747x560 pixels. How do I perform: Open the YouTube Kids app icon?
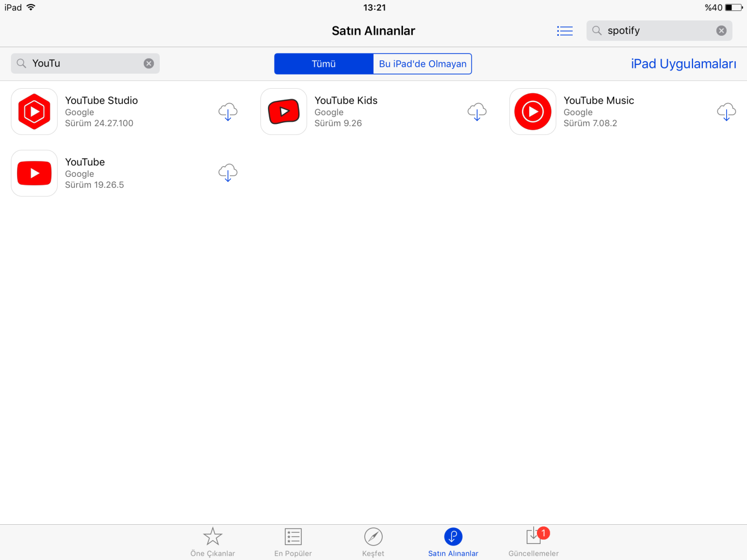click(x=284, y=111)
